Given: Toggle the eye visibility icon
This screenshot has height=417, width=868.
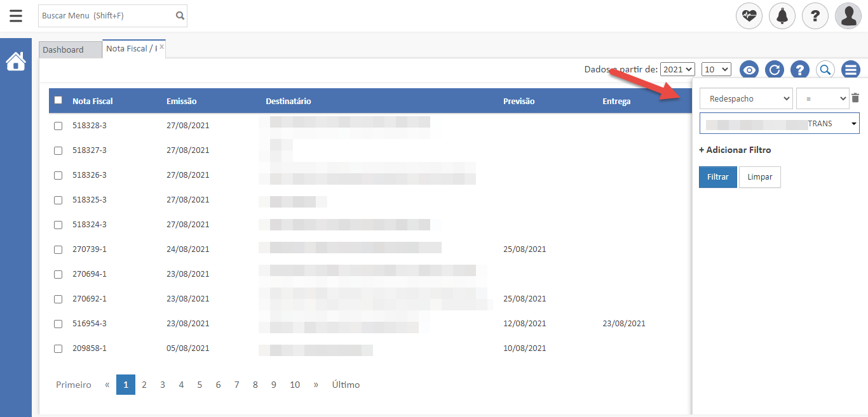Looking at the screenshot, I should click(750, 70).
